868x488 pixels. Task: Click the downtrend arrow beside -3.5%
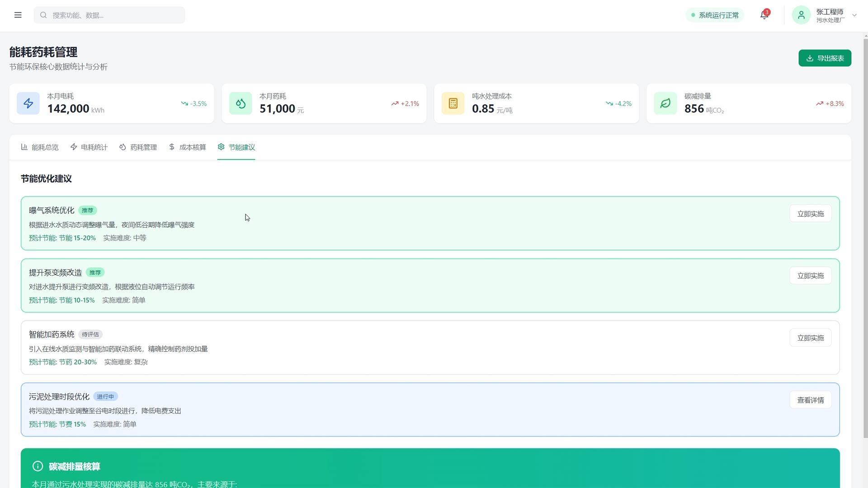tap(184, 103)
